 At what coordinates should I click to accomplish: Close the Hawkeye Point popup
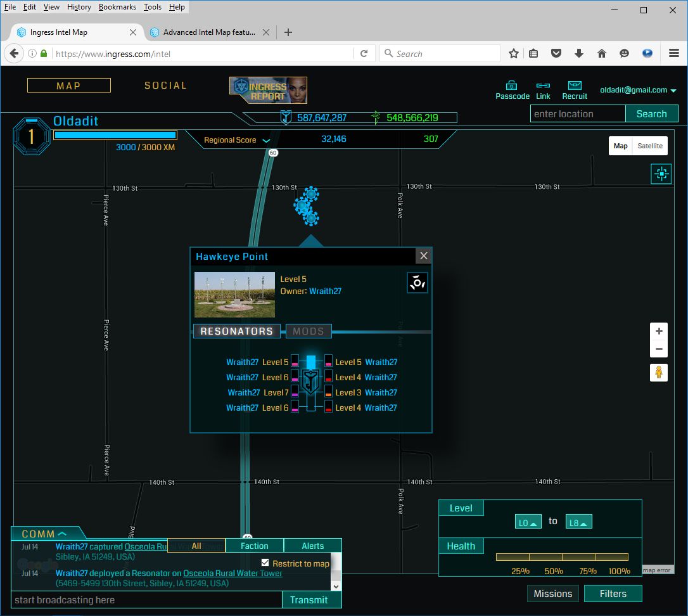[424, 256]
